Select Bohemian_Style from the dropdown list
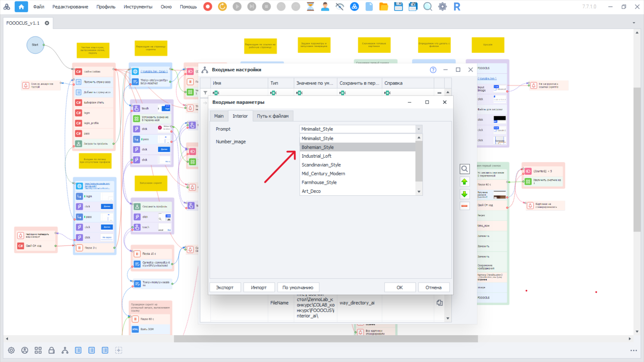Screen dimensions: 644x362 tap(317, 147)
